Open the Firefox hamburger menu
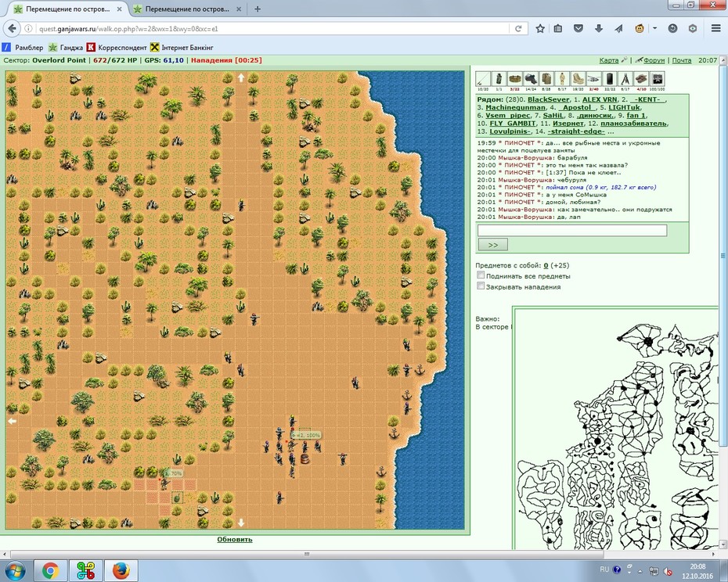The height and width of the screenshot is (582, 728). [716, 29]
